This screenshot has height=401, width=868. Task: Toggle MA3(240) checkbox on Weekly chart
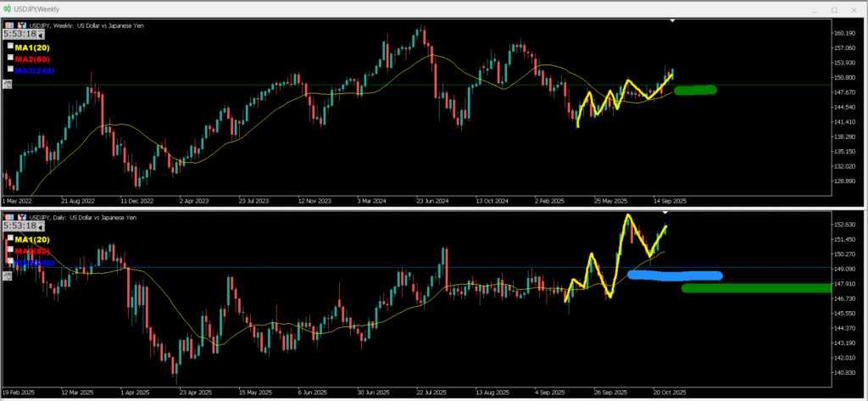(10, 68)
